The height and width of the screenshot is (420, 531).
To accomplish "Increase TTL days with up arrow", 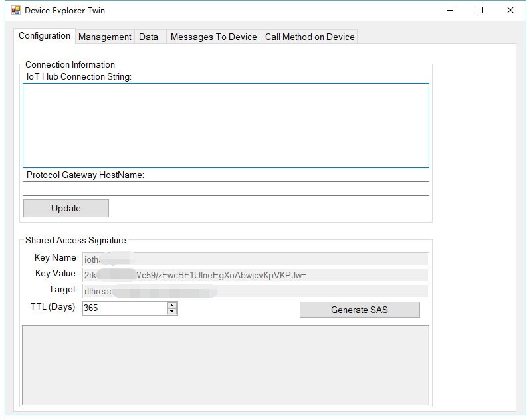I will (x=172, y=305).
